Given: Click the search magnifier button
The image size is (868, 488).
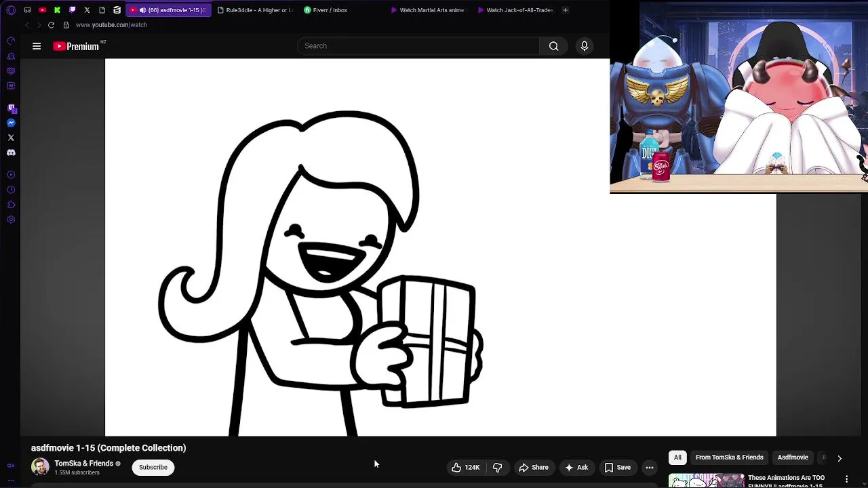Looking at the screenshot, I should pos(554,46).
